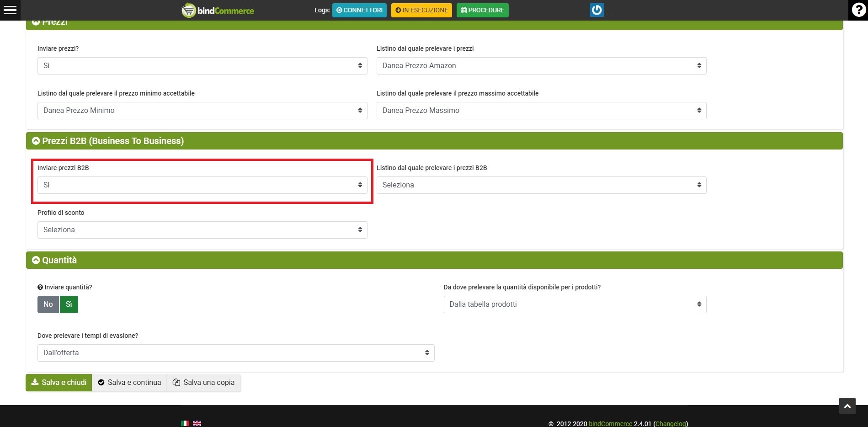Viewport: 868px width, 427px height.
Task: Open the hamburger menu
Action: pos(10,10)
